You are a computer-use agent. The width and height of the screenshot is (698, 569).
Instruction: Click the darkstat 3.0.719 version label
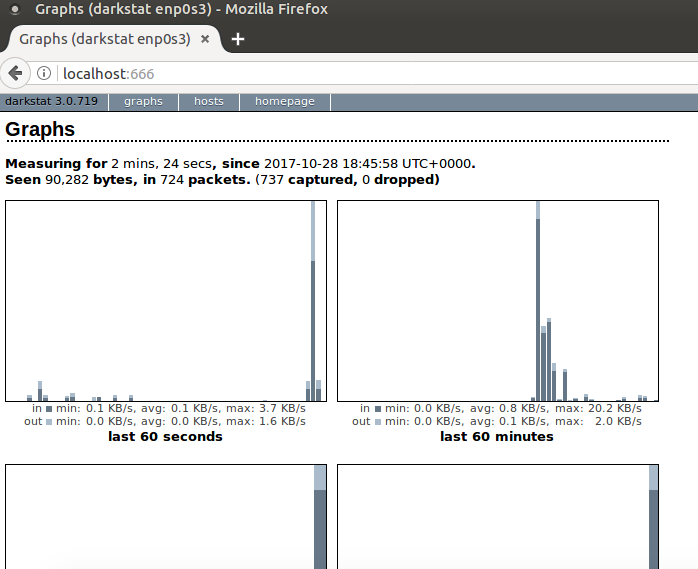[52, 101]
